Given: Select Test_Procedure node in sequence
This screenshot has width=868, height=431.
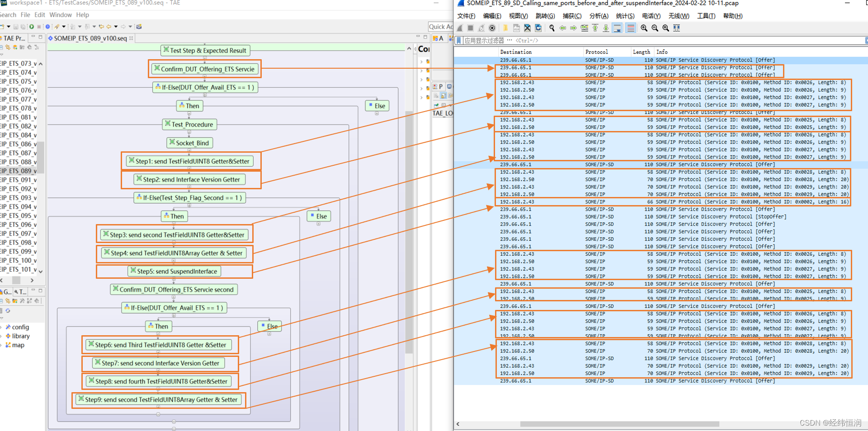Looking at the screenshot, I should coord(189,124).
